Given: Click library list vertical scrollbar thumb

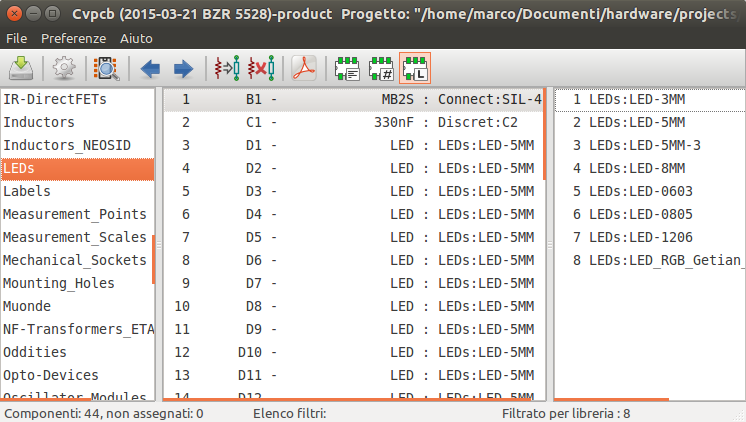Looking at the screenshot, I should (x=154, y=259).
